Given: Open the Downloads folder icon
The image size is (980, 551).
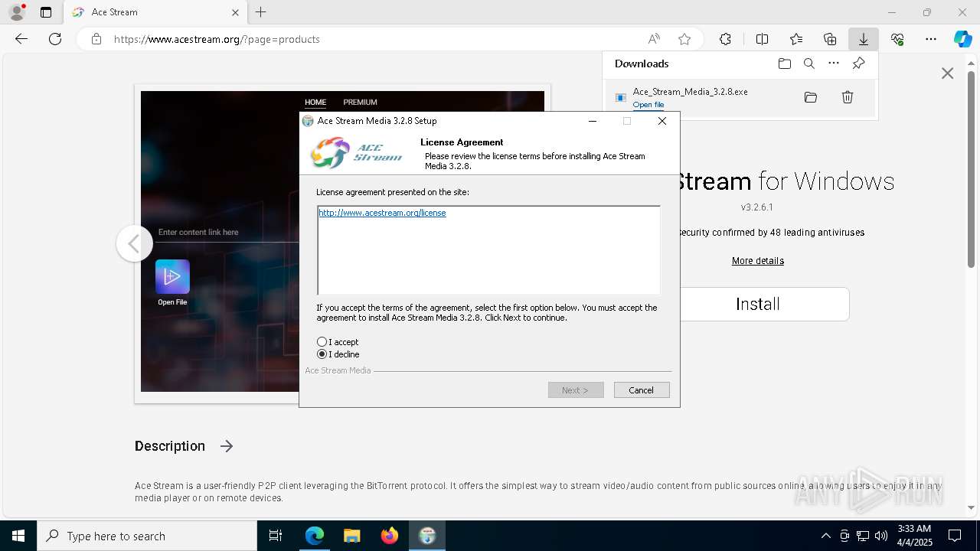Looking at the screenshot, I should (785, 64).
